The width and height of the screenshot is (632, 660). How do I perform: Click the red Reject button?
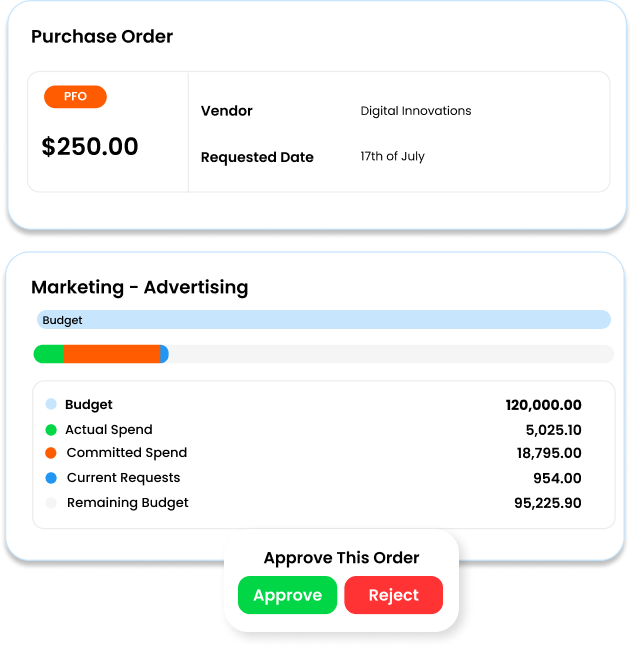point(393,595)
